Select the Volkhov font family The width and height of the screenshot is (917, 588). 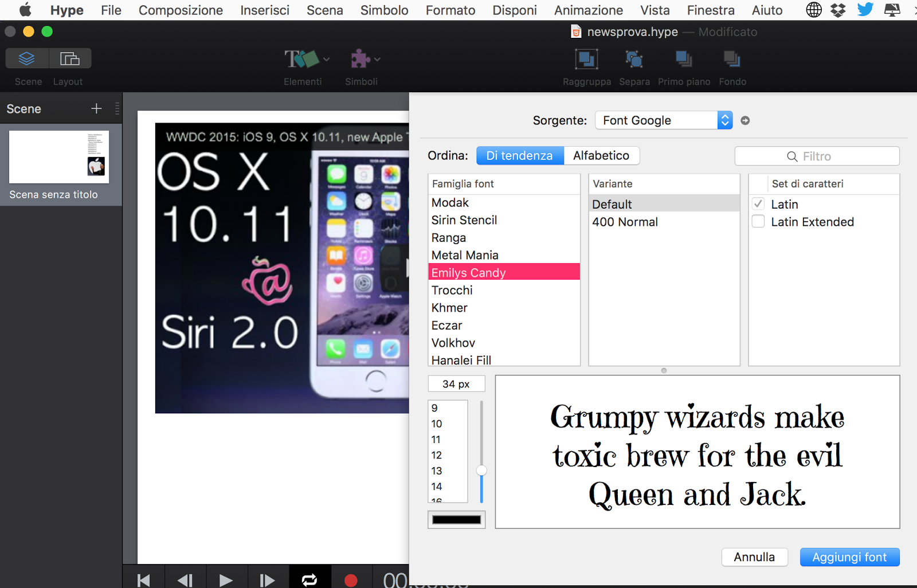pos(504,343)
